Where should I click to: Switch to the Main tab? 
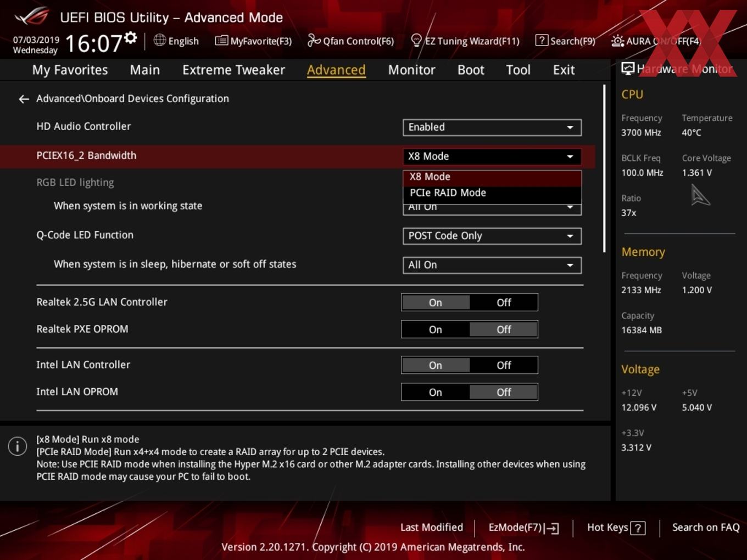[x=145, y=70]
